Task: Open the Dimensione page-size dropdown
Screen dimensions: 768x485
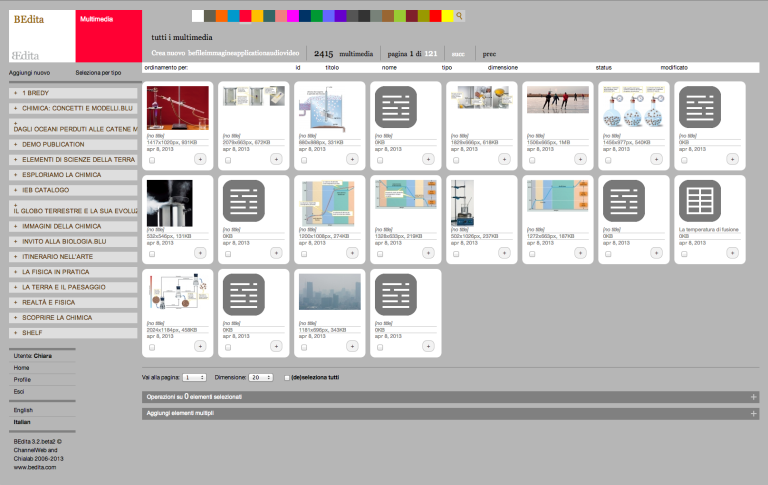Action: point(260,377)
